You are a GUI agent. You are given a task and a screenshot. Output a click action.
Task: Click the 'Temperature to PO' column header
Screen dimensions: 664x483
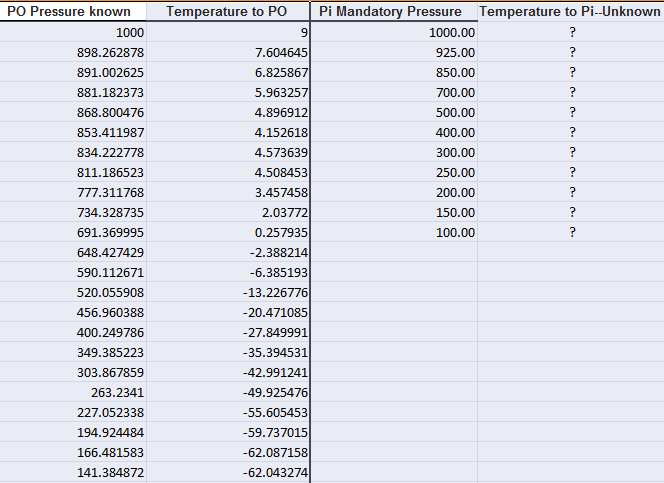pyautogui.click(x=226, y=12)
